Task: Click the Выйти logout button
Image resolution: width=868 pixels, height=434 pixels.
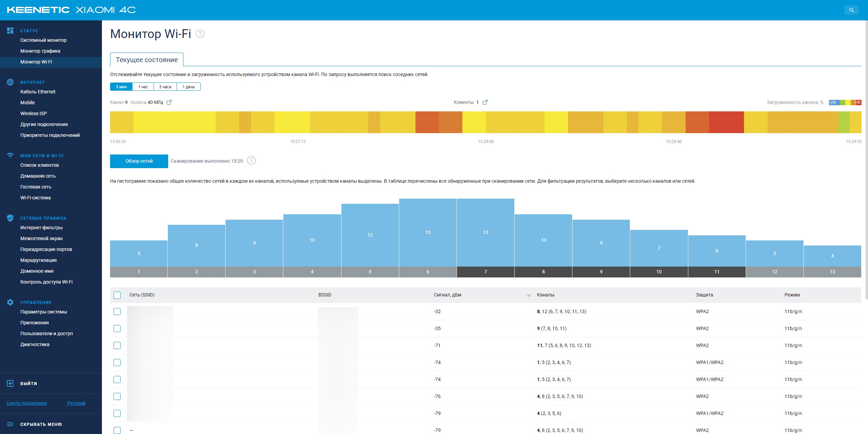Action: (x=29, y=383)
